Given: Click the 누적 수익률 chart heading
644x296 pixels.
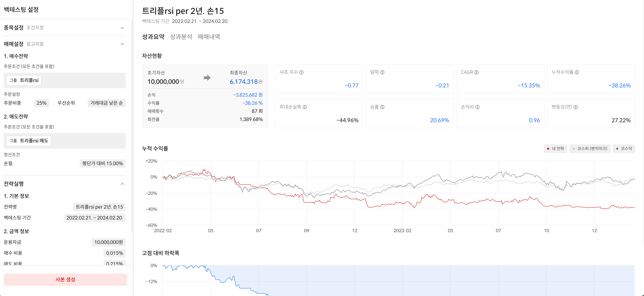Looking at the screenshot, I should (x=155, y=149).
